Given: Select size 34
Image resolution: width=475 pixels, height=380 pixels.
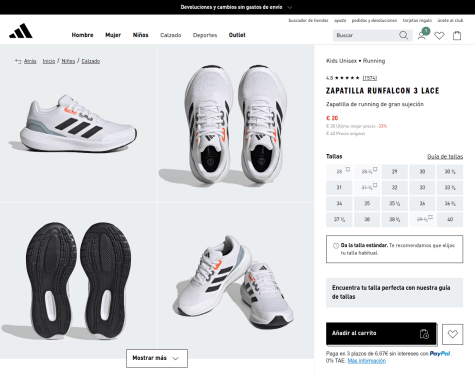Looking at the screenshot, I should pyautogui.click(x=339, y=203).
